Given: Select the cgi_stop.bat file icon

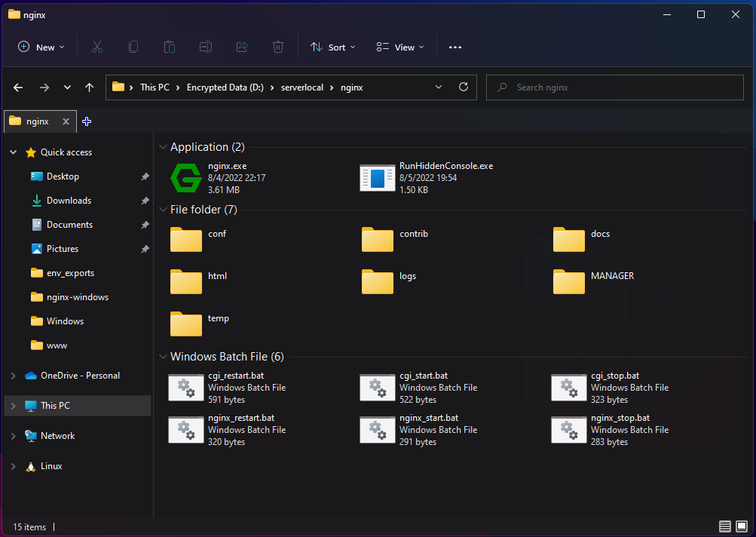Looking at the screenshot, I should [x=569, y=388].
